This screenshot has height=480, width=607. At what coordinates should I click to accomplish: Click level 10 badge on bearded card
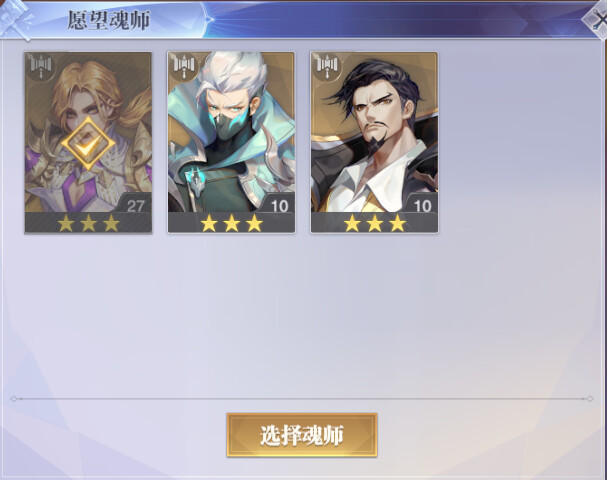(422, 206)
